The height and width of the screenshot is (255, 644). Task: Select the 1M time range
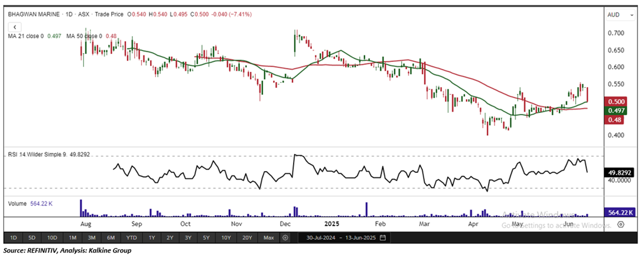73,238
